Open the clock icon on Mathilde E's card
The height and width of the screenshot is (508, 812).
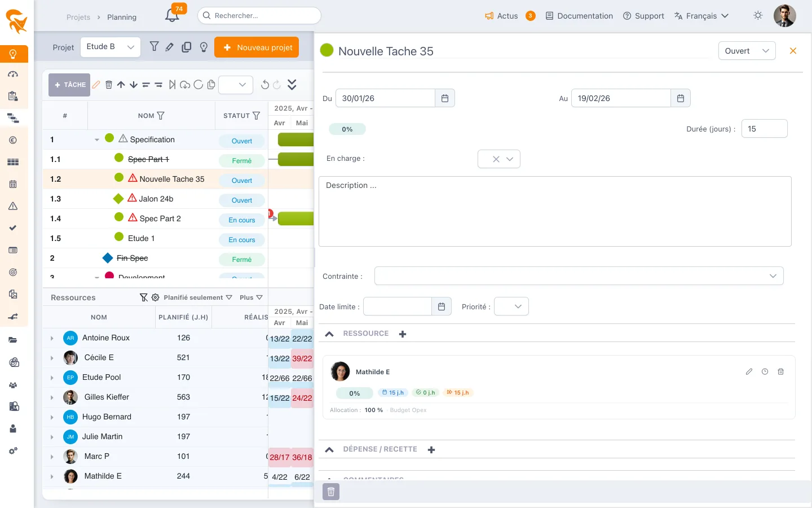[x=765, y=371]
